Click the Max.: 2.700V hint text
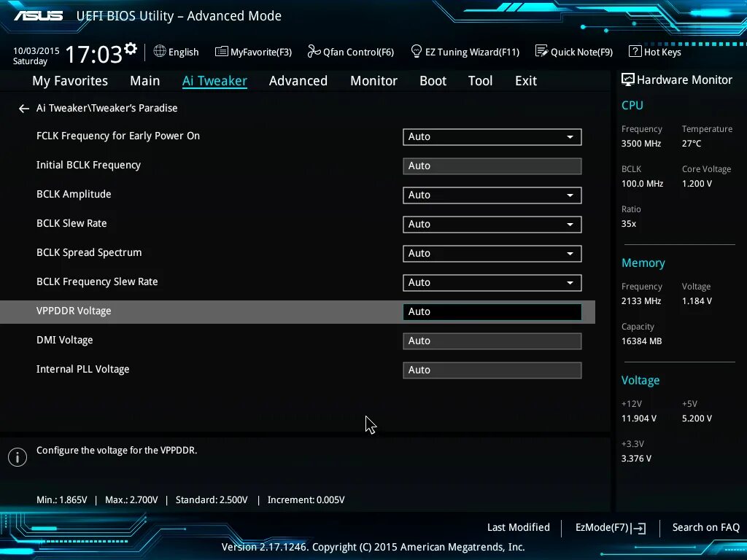The height and width of the screenshot is (560, 747). coord(131,500)
